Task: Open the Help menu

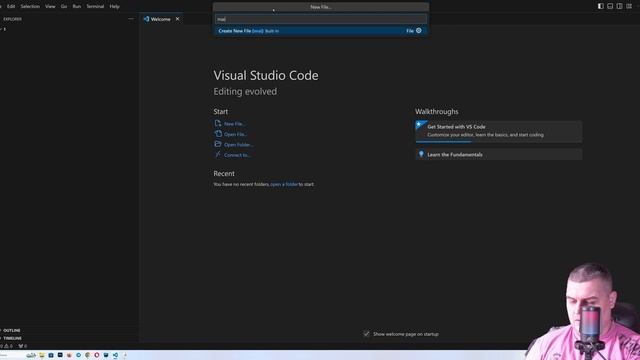Action: coord(115,7)
